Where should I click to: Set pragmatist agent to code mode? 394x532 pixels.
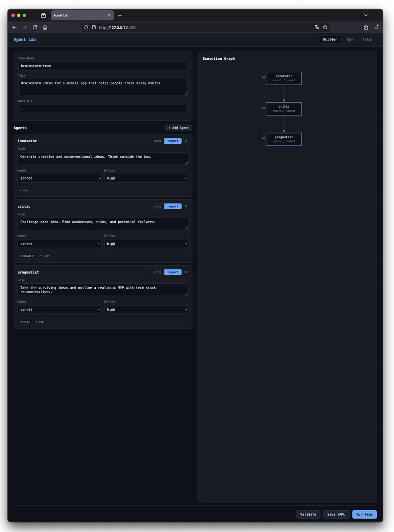[157, 272]
